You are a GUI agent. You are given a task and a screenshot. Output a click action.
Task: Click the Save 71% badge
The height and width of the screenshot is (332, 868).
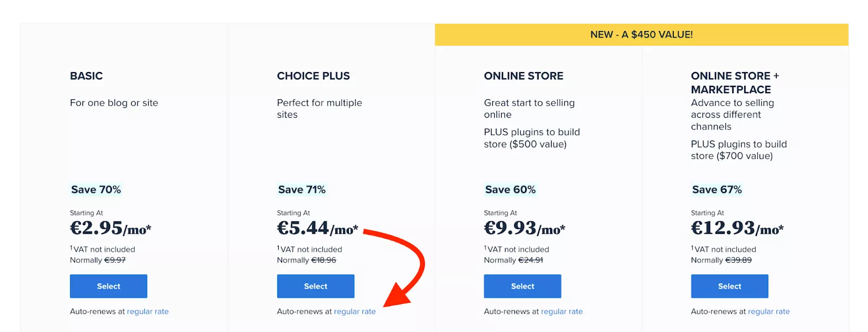click(x=302, y=189)
